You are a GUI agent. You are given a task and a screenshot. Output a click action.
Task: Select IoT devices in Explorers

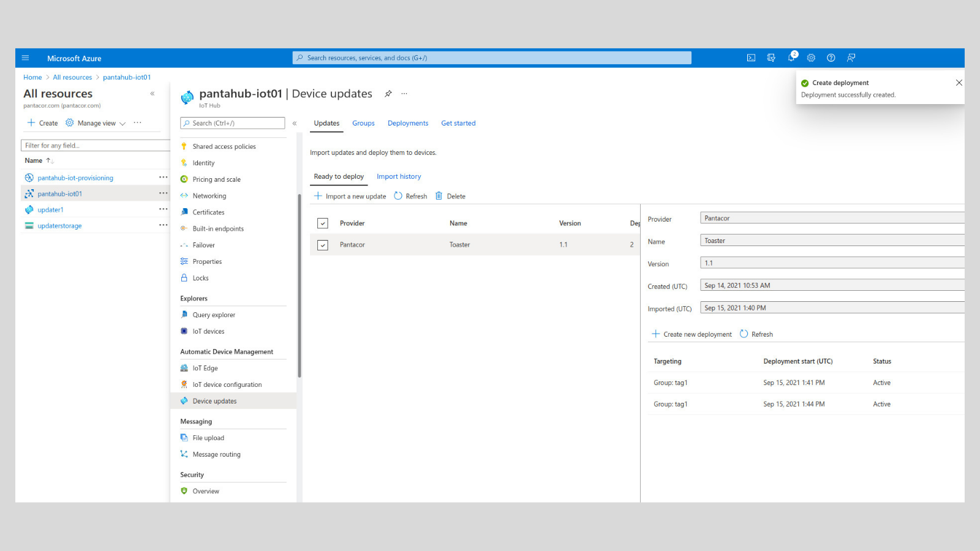tap(209, 331)
